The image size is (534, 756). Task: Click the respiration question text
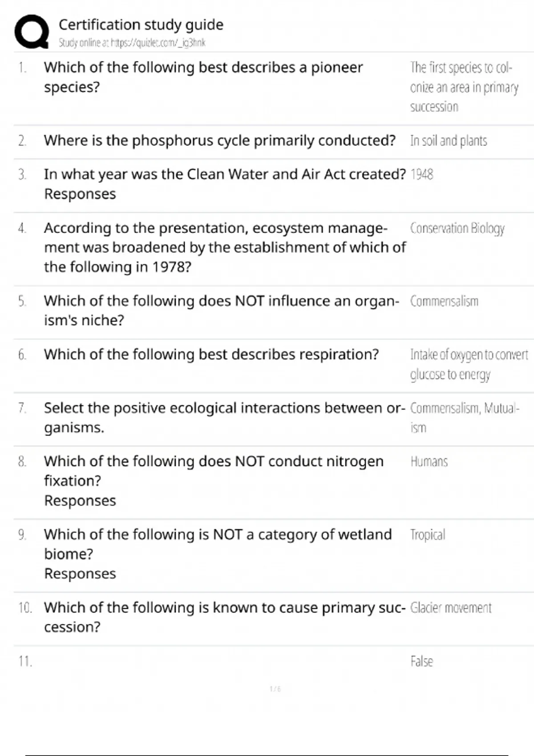point(211,354)
